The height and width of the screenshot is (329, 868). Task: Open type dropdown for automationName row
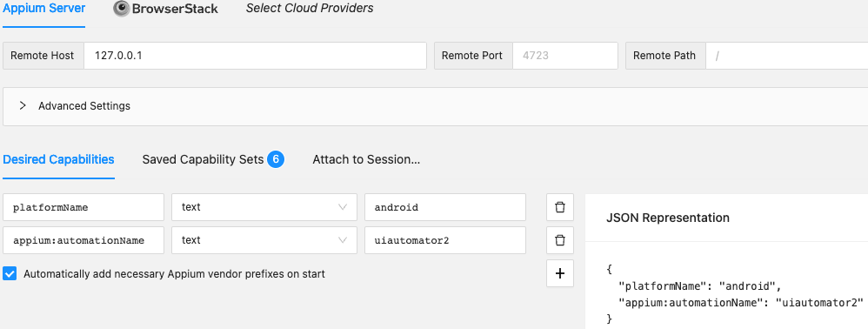[264, 240]
